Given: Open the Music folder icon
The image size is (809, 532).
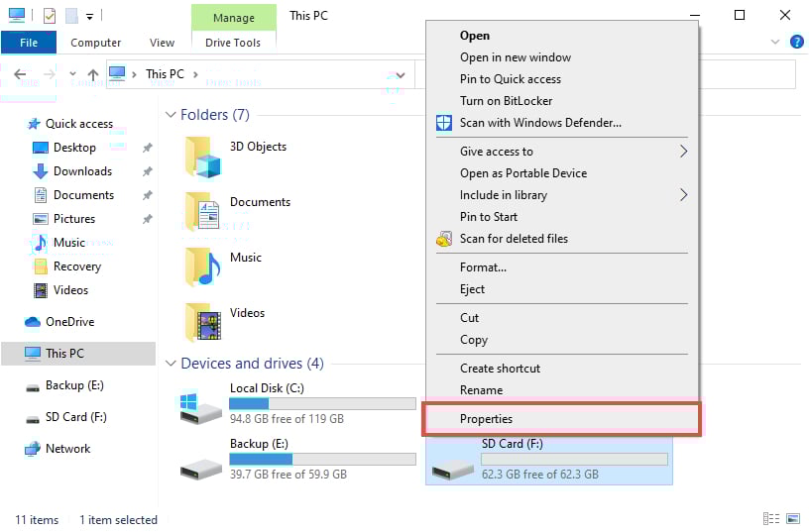Looking at the screenshot, I should pyautogui.click(x=203, y=266).
